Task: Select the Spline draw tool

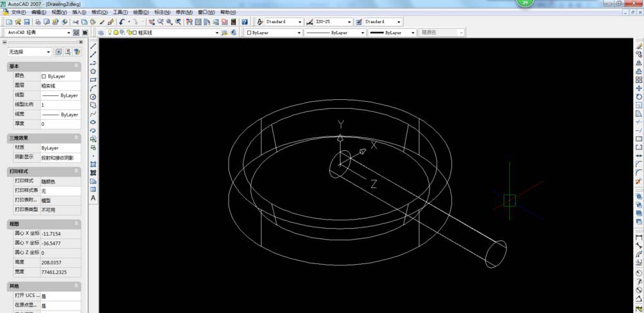Action: (93, 113)
